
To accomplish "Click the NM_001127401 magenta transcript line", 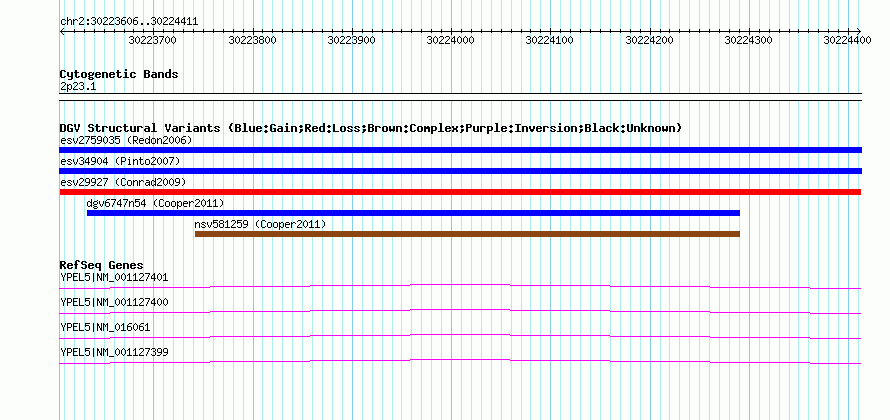I will pyautogui.click(x=460, y=286).
